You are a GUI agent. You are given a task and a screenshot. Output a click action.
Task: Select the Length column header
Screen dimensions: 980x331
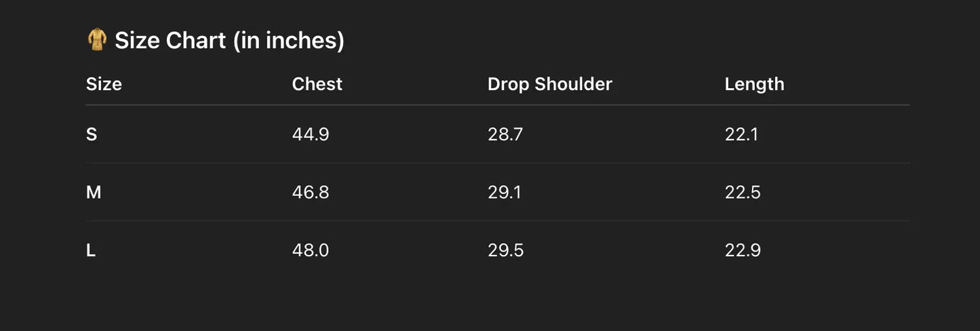click(x=754, y=84)
